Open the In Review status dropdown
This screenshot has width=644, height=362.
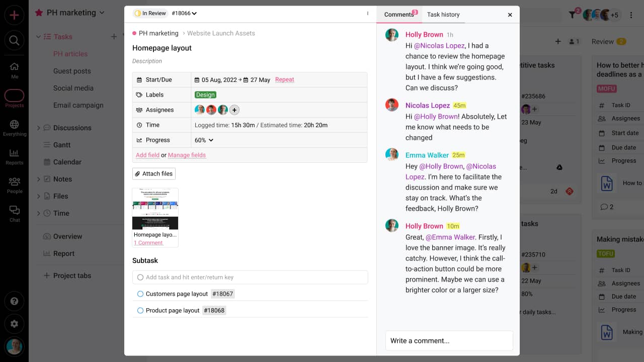tap(150, 14)
